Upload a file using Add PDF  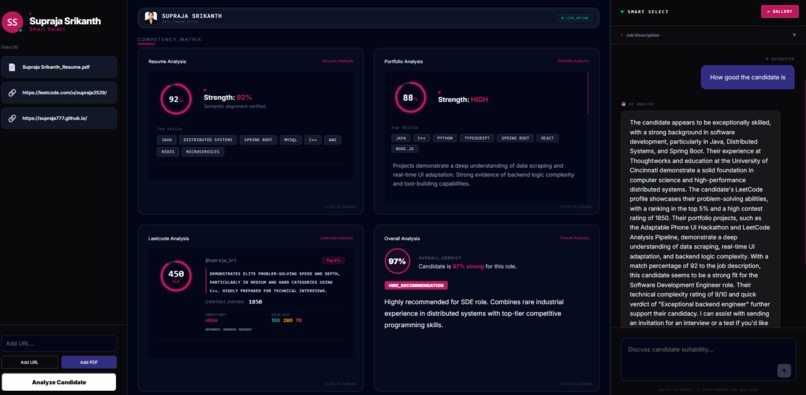click(89, 362)
